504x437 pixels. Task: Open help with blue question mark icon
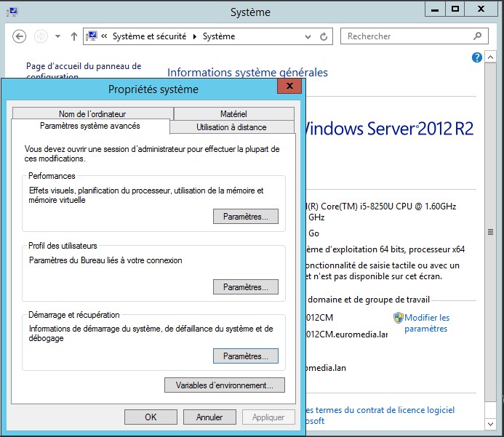(x=476, y=57)
